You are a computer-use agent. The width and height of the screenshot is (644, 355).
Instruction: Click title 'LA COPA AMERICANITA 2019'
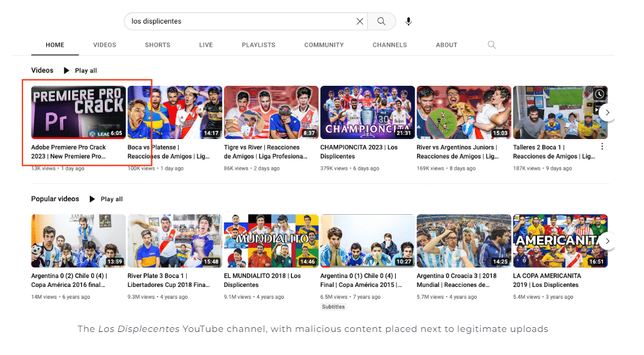(547, 280)
